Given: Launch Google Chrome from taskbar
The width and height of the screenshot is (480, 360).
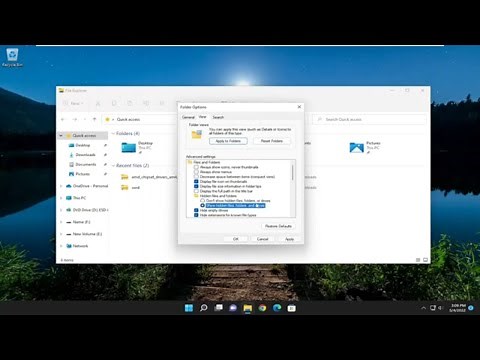Looking at the screenshot, I should (262, 308).
